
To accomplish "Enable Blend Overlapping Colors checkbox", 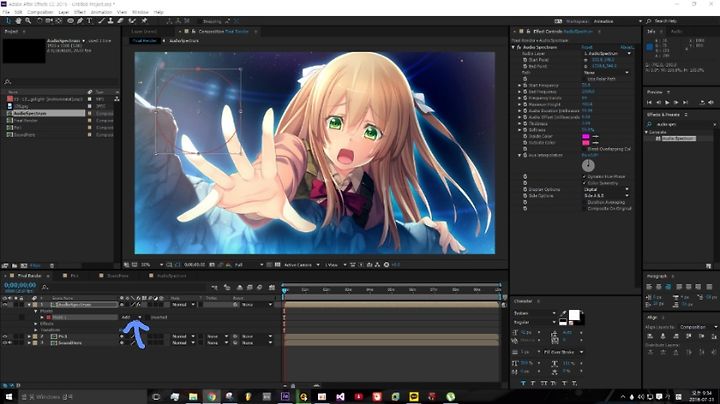I will tap(585, 149).
